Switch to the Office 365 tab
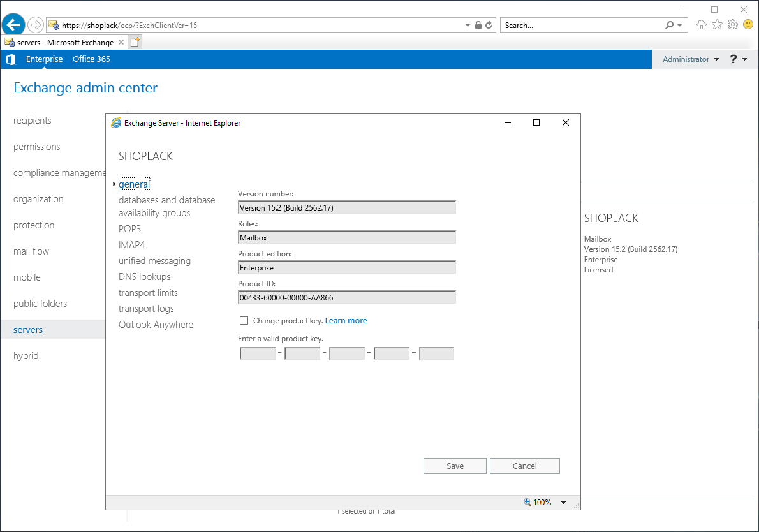 tap(91, 59)
